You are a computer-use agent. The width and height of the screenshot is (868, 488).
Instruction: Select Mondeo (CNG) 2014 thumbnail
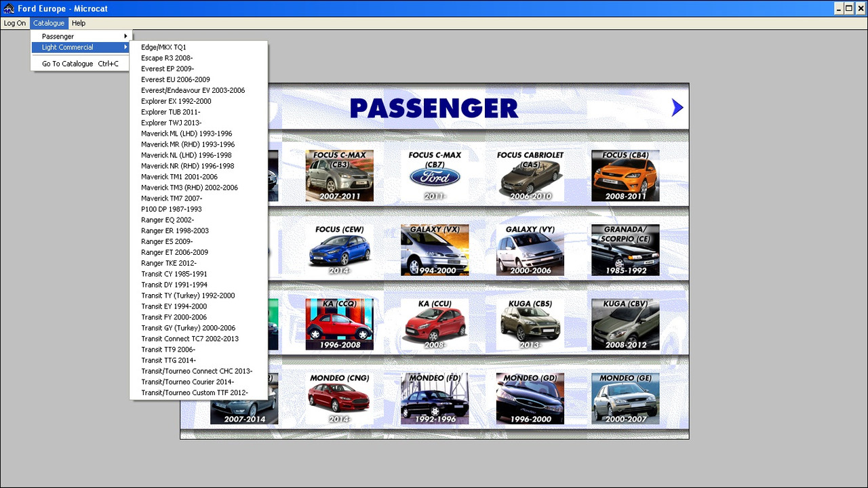339,399
